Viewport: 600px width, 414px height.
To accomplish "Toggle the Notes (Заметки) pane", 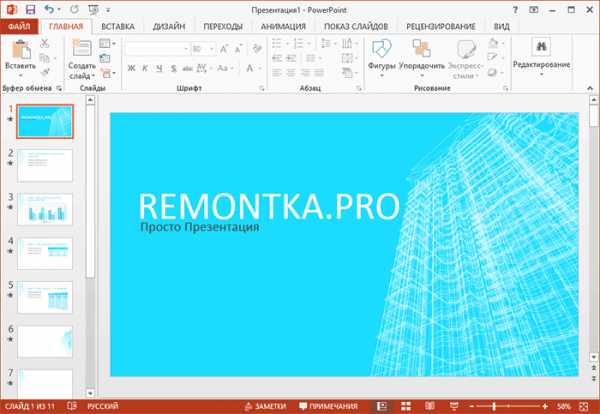I will [x=266, y=406].
